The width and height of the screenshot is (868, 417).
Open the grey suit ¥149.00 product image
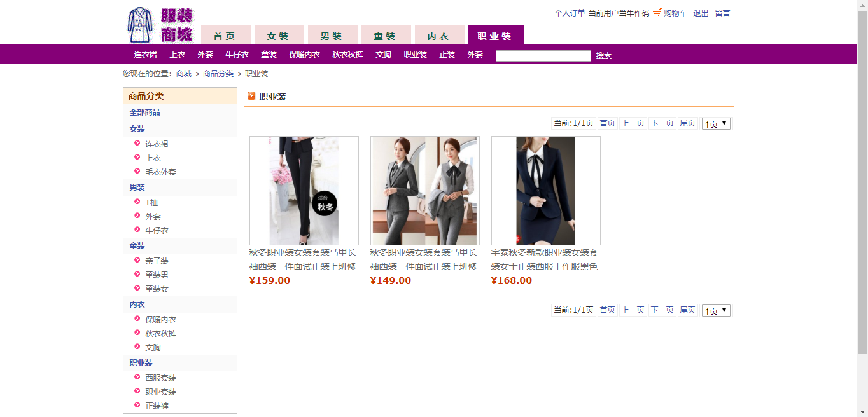click(425, 191)
